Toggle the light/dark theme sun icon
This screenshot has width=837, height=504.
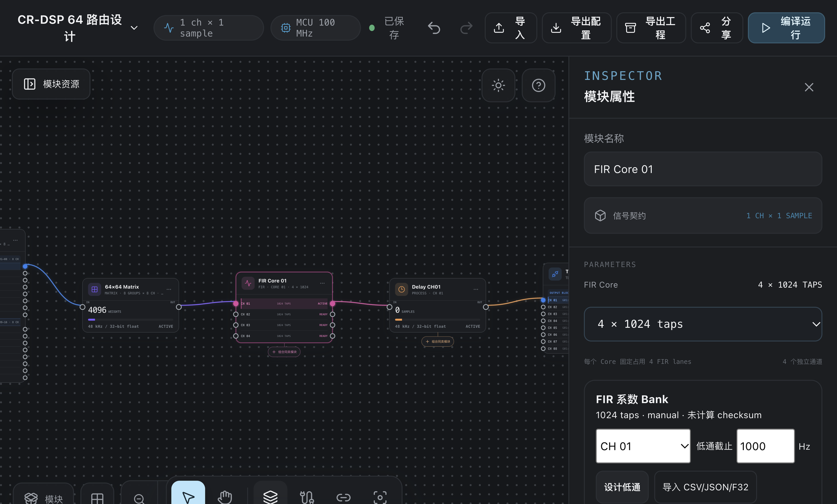498,85
